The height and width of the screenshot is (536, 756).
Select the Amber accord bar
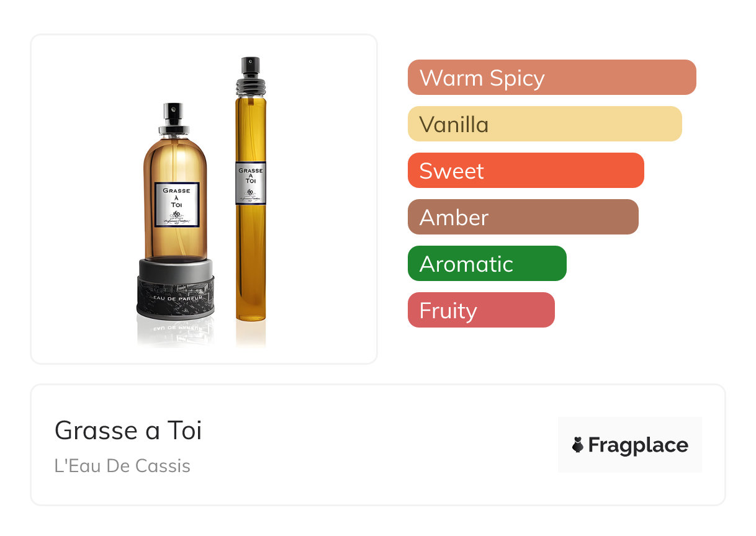click(x=523, y=217)
